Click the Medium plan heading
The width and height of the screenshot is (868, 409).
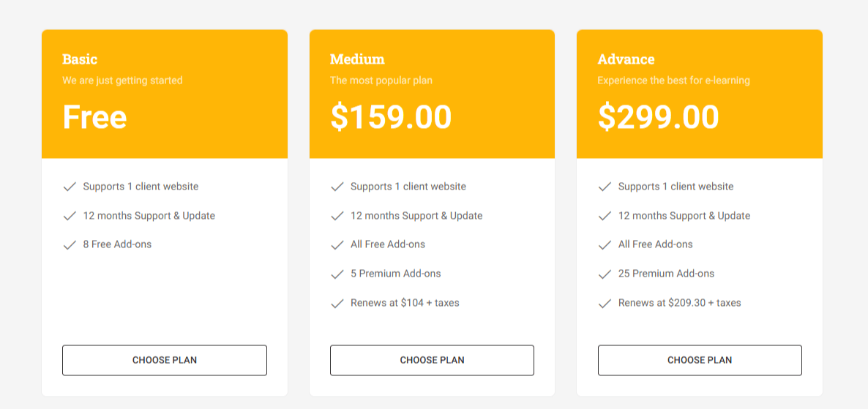tap(357, 59)
